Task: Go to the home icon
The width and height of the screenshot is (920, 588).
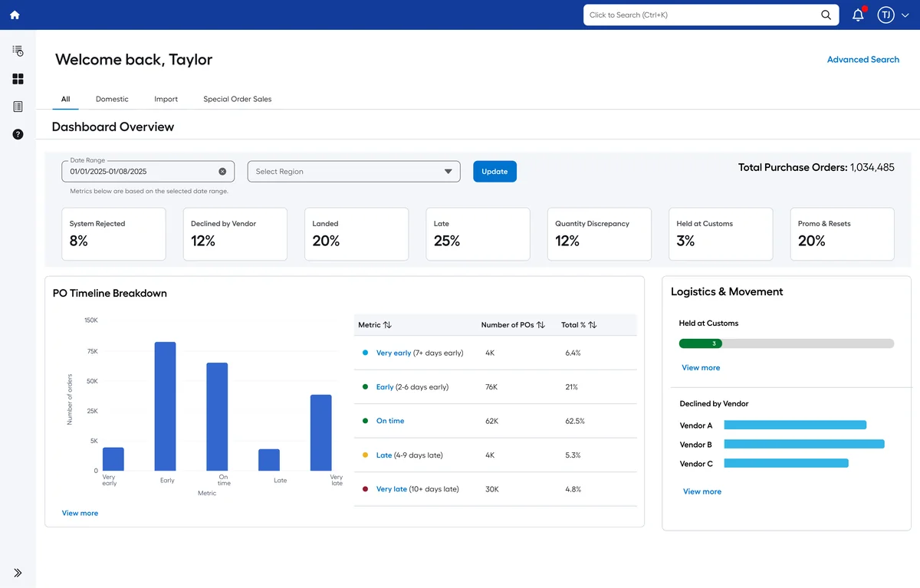Action: click(x=15, y=15)
